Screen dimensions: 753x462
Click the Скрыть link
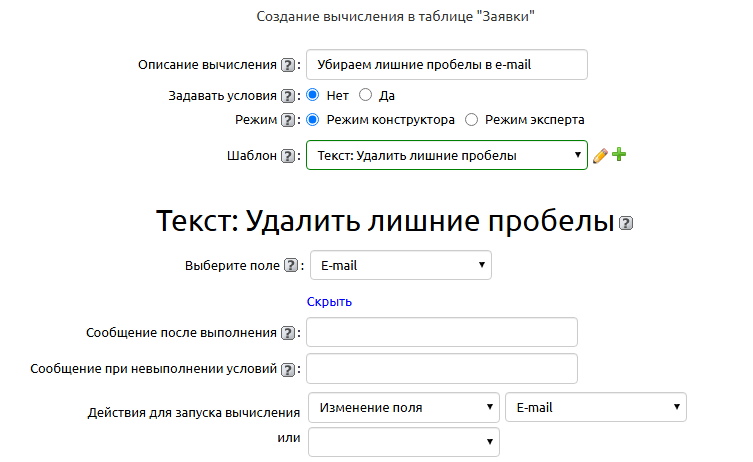tap(329, 302)
